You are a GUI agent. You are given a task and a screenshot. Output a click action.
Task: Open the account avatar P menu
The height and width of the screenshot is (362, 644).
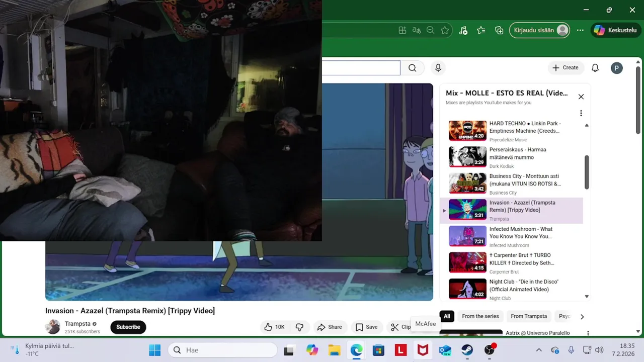click(x=617, y=68)
